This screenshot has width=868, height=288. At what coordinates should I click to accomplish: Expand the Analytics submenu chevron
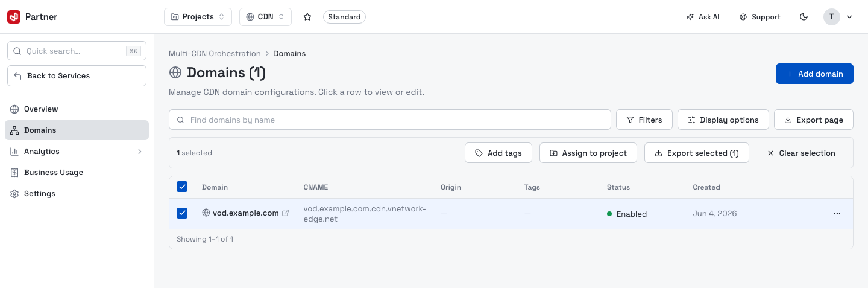[x=140, y=152]
